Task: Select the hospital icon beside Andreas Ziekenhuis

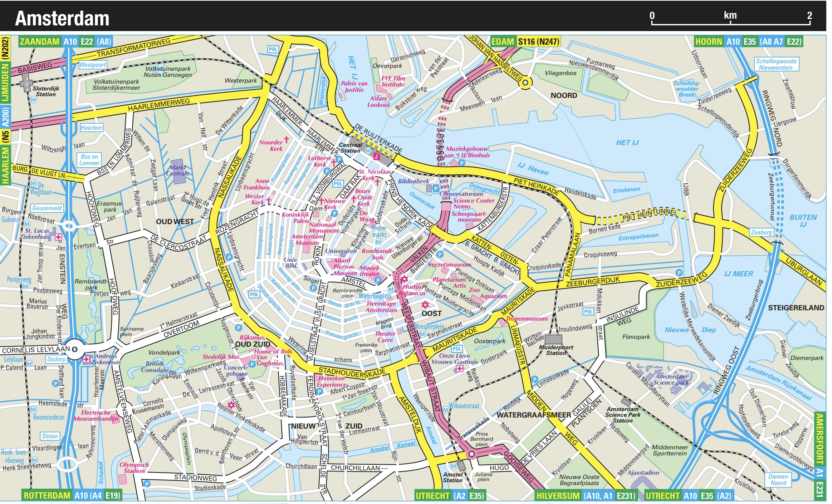Action: click(86, 360)
